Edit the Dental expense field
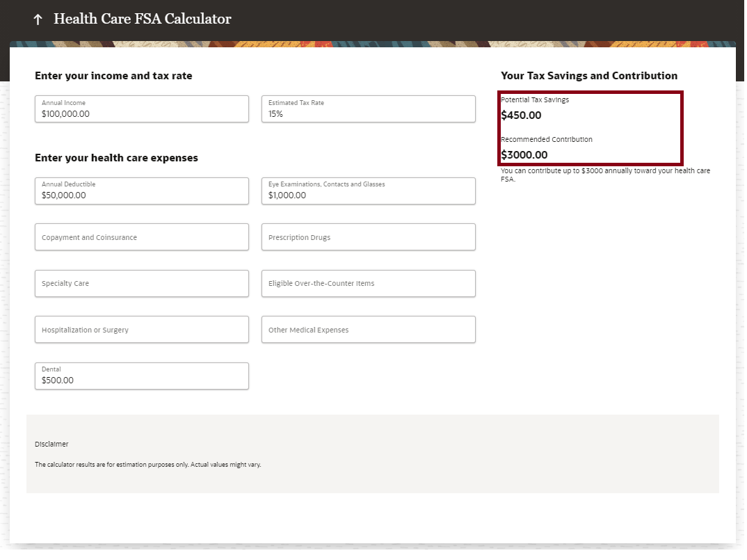The width and height of the screenshot is (747, 560). (x=141, y=376)
